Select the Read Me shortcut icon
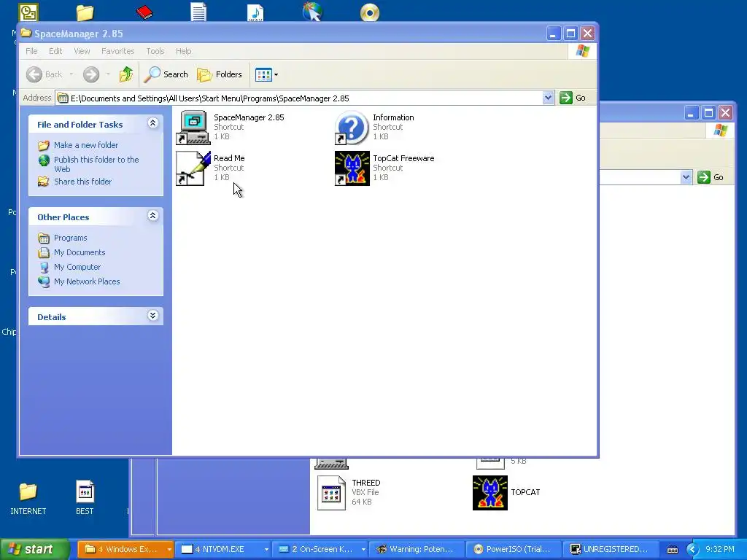This screenshot has width=747, height=560. click(x=193, y=168)
